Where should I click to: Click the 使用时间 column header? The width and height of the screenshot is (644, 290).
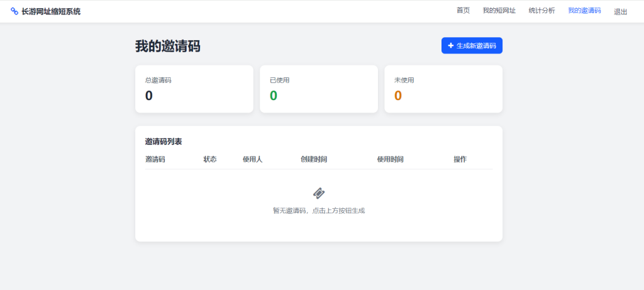[390, 159]
